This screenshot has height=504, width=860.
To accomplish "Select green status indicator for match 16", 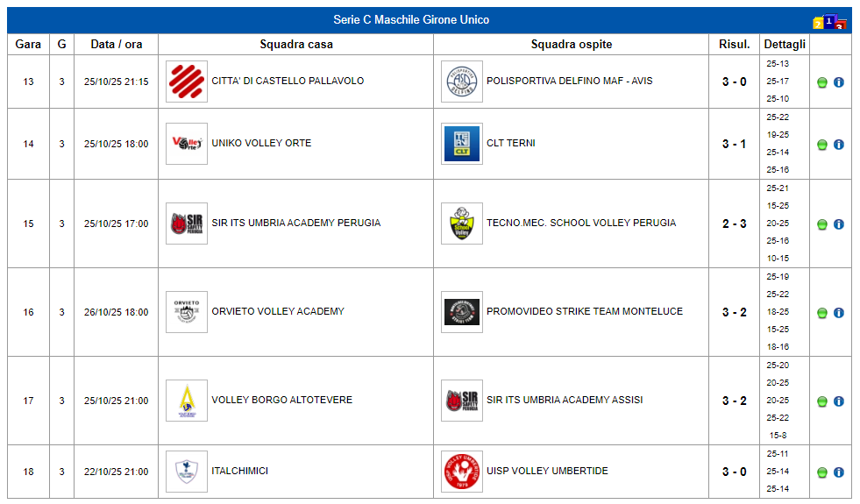I will [x=822, y=313].
